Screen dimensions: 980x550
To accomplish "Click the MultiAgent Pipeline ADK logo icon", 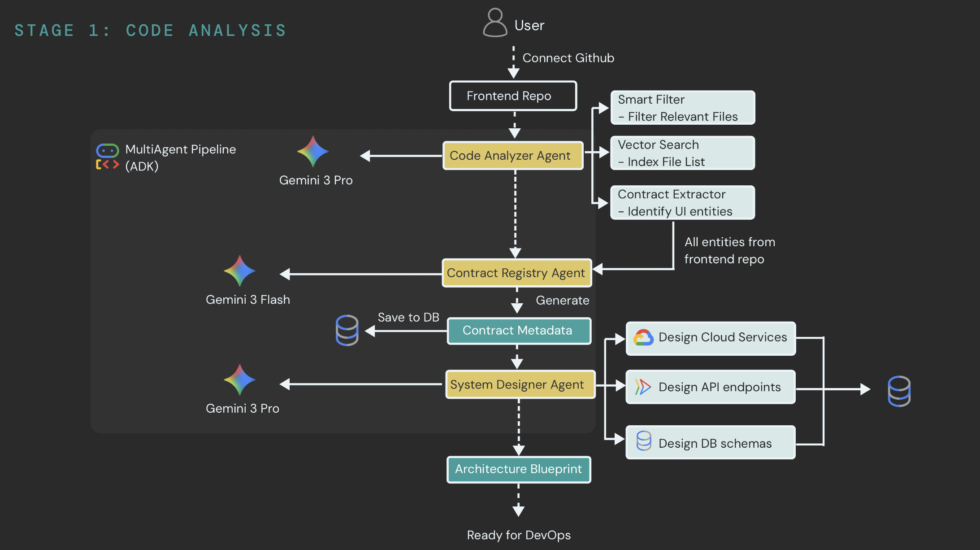I will (x=108, y=157).
